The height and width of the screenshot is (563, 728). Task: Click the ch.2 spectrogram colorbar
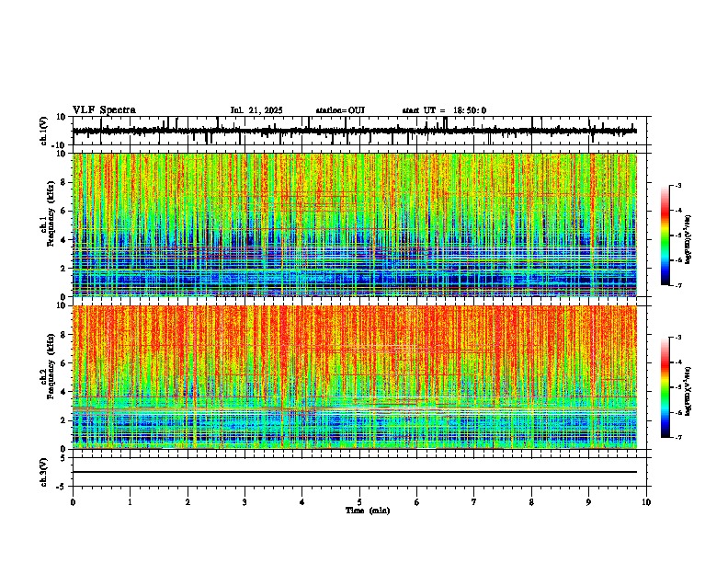pyautogui.click(x=665, y=387)
